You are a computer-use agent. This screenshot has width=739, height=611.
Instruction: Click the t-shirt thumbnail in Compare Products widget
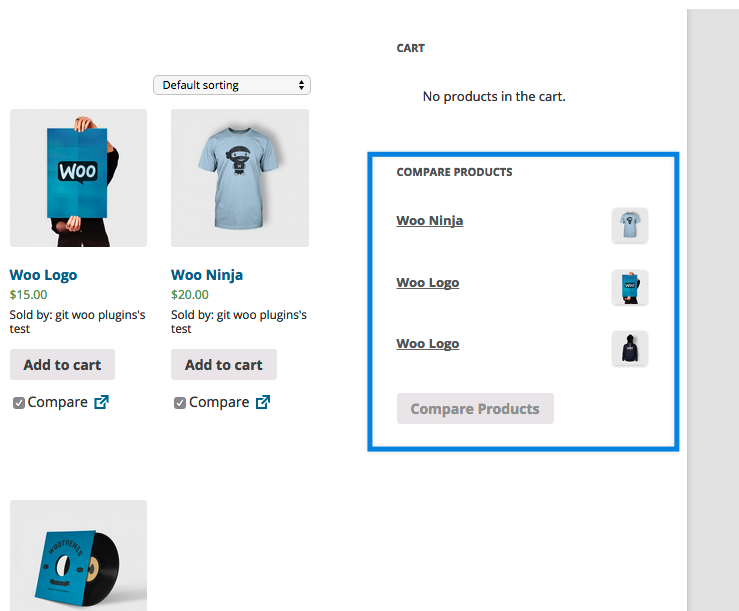click(630, 225)
